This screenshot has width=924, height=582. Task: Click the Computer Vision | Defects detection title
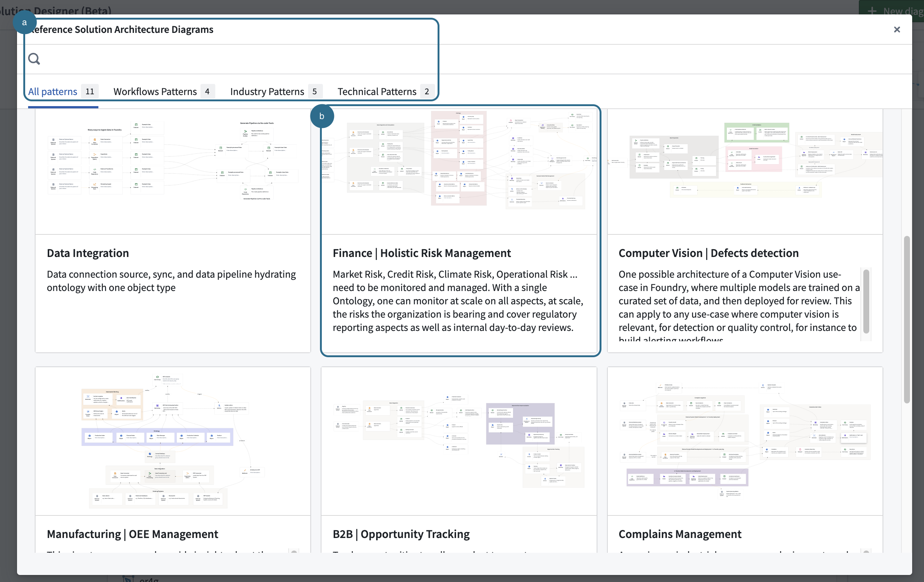click(x=709, y=253)
